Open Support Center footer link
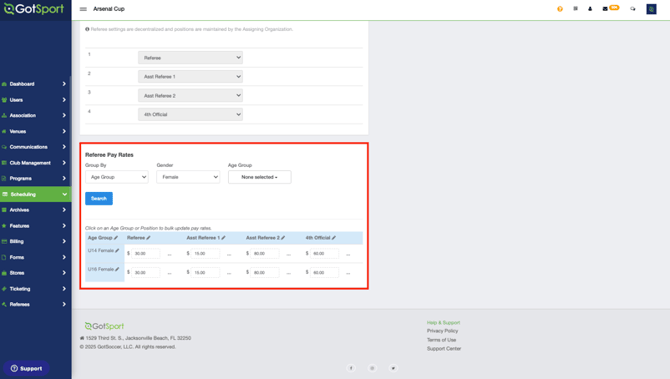 click(444, 349)
